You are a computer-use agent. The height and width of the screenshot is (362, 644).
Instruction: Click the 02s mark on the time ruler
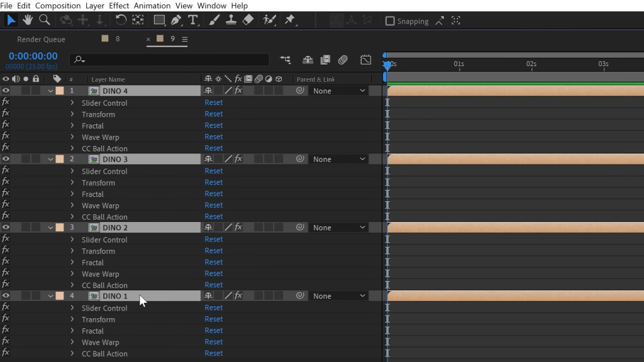531,64
